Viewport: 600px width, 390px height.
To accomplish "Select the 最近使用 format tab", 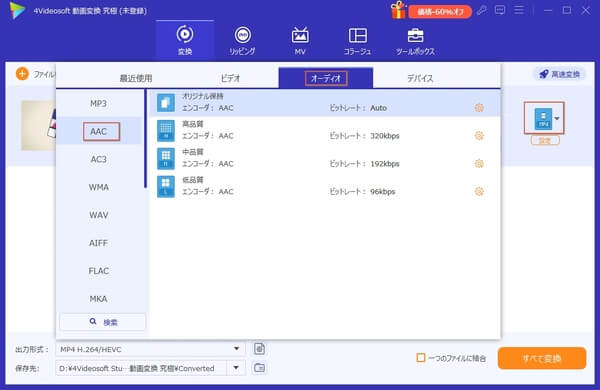I will coord(136,78).
